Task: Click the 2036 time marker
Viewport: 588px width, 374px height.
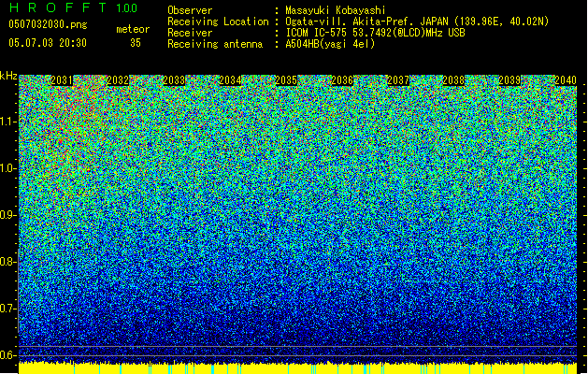Action: pyautogui.click(x=342, y=80)
